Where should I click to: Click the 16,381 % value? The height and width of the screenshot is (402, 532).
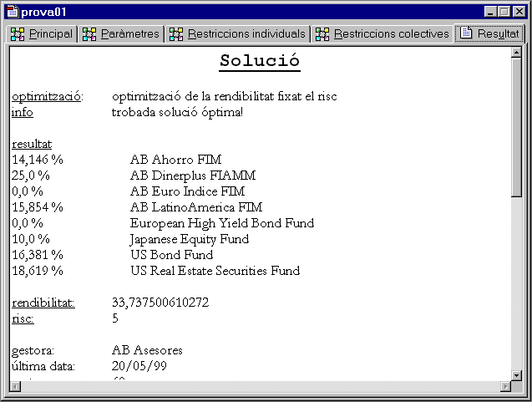[x=38, y=255]
